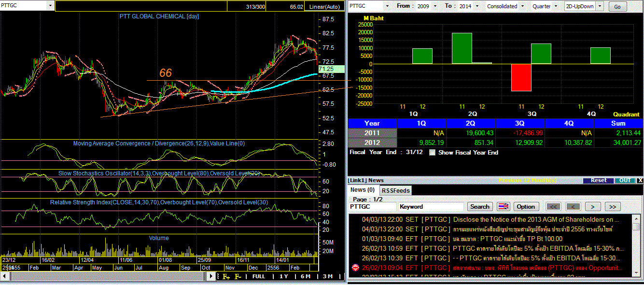Viewport: 644px width, 285px height.
Task: Go to previous news page (<)
Action: click(x=573, y=207)
